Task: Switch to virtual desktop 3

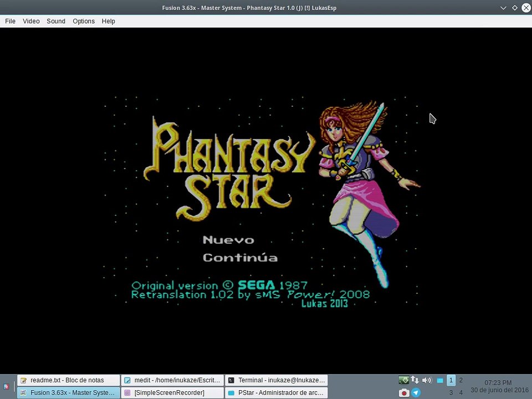Action: coord(451,392)
